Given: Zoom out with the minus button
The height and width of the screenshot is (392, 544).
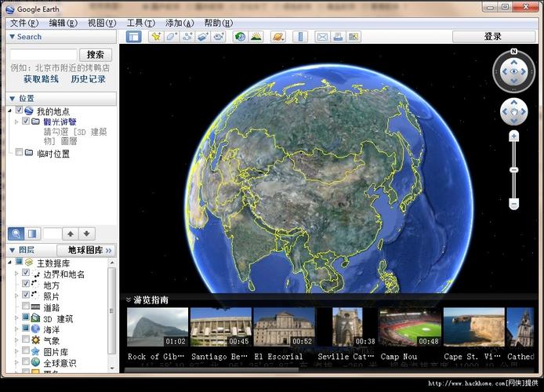Looking at the screenshot, I should pos(513,204).
